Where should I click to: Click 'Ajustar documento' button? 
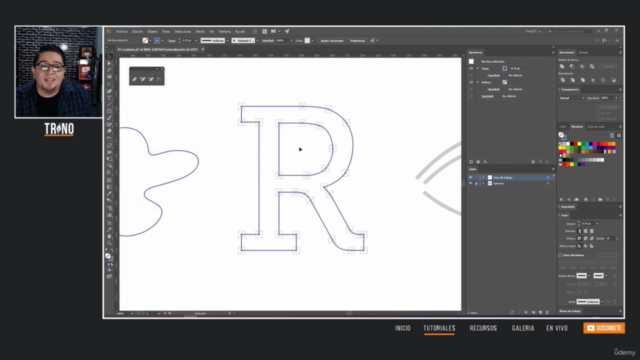[x=332, y=40]
